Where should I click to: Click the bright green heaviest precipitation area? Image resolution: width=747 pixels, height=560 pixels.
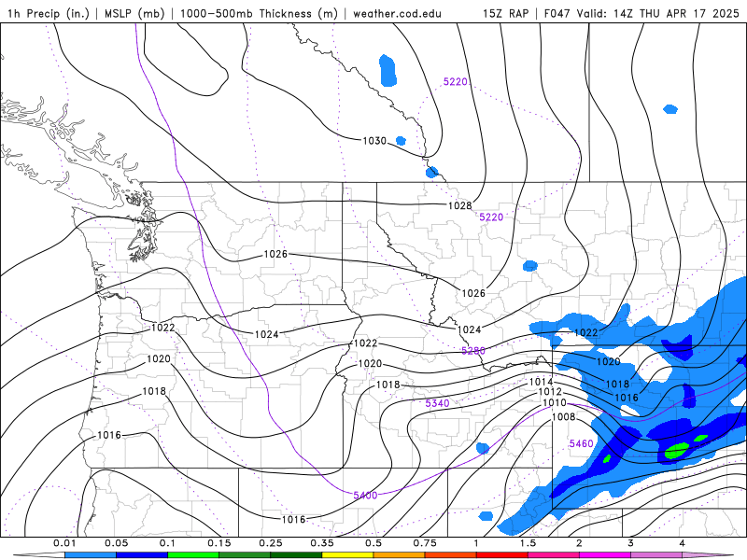tap(677, 450)
